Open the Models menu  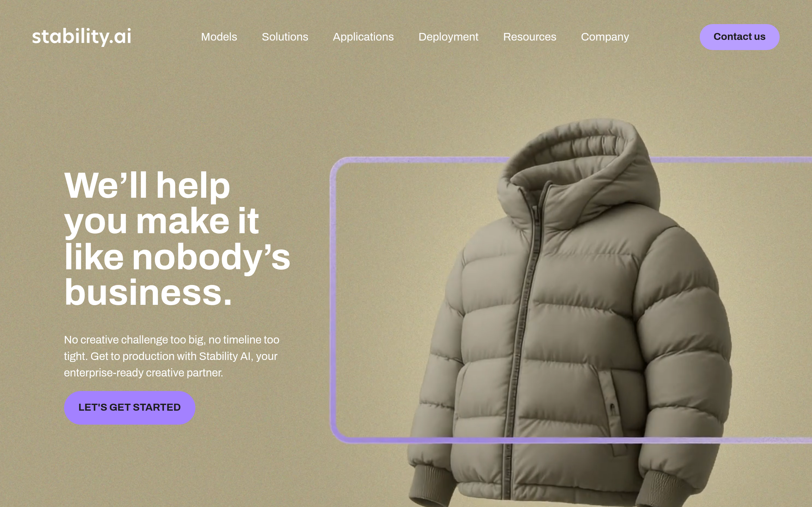(x=219, y=37)
